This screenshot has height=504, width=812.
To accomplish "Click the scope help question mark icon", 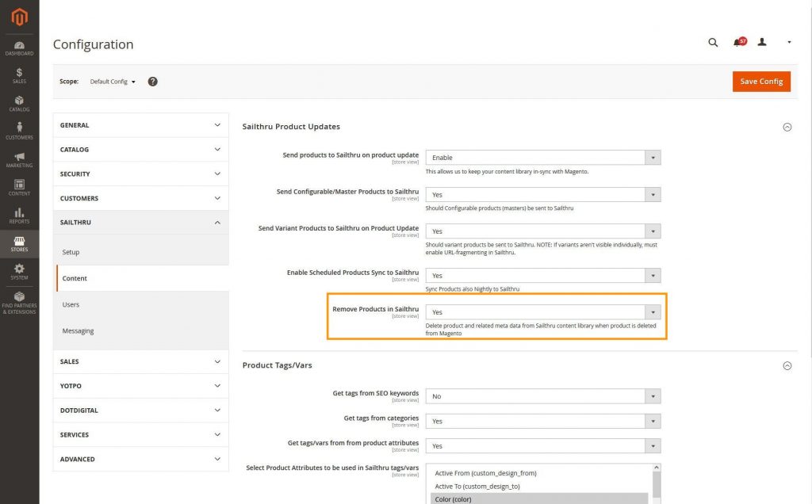I will tap(153, 82).
